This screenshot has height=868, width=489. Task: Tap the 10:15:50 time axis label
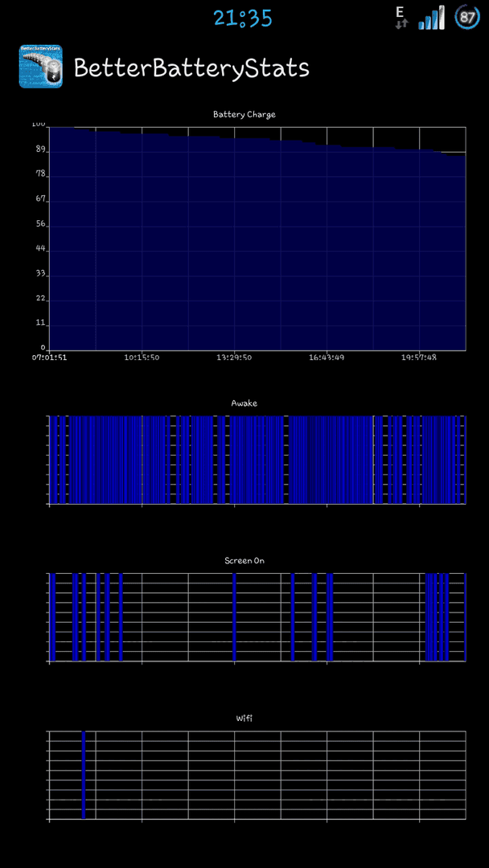[x=142, y=358]
